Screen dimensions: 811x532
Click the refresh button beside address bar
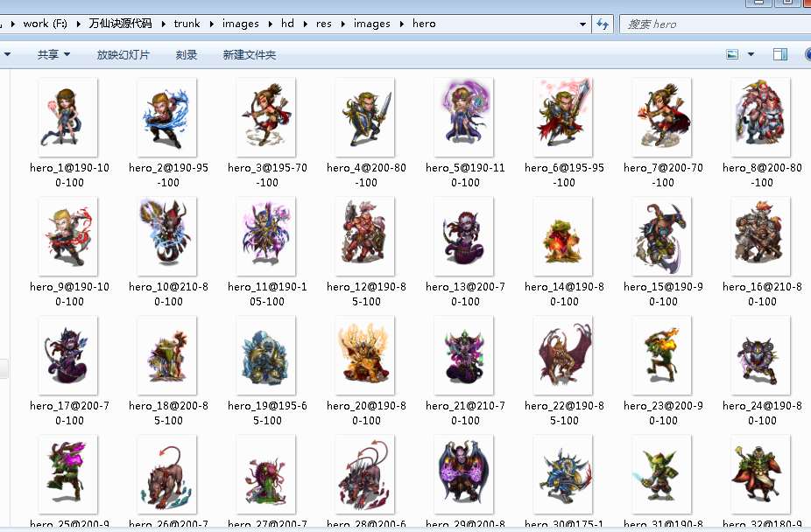coord(603,24)
